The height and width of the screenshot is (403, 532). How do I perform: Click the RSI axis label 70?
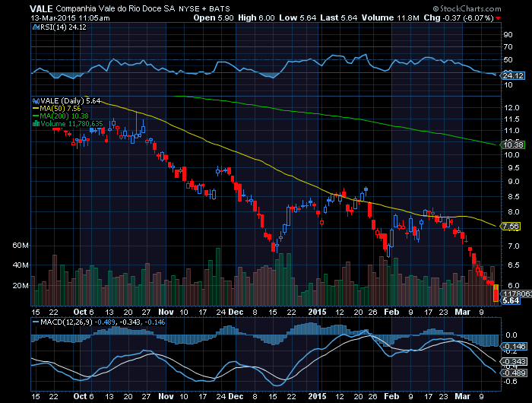(x=508, y=47)
